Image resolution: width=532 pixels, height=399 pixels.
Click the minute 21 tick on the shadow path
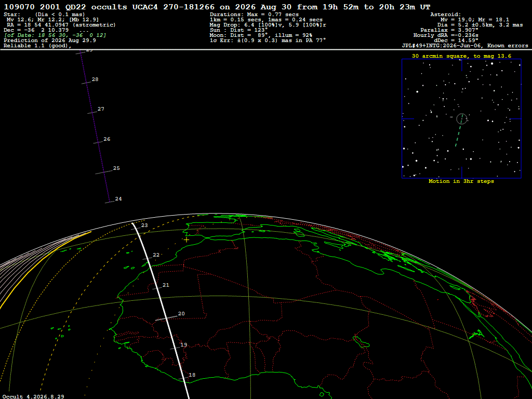tap(157, 288)
